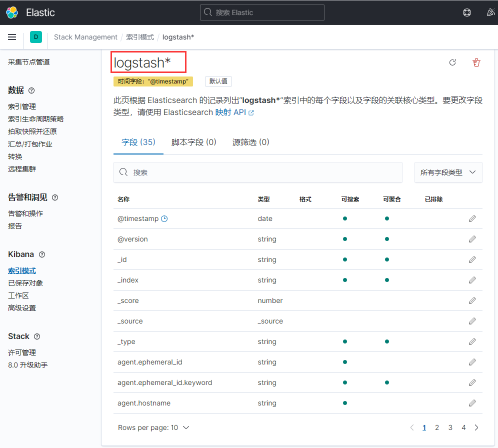Click the Kibana section help icon
Image resolution: width=498 pixels, height=448 pixels.
click(41, 254)
